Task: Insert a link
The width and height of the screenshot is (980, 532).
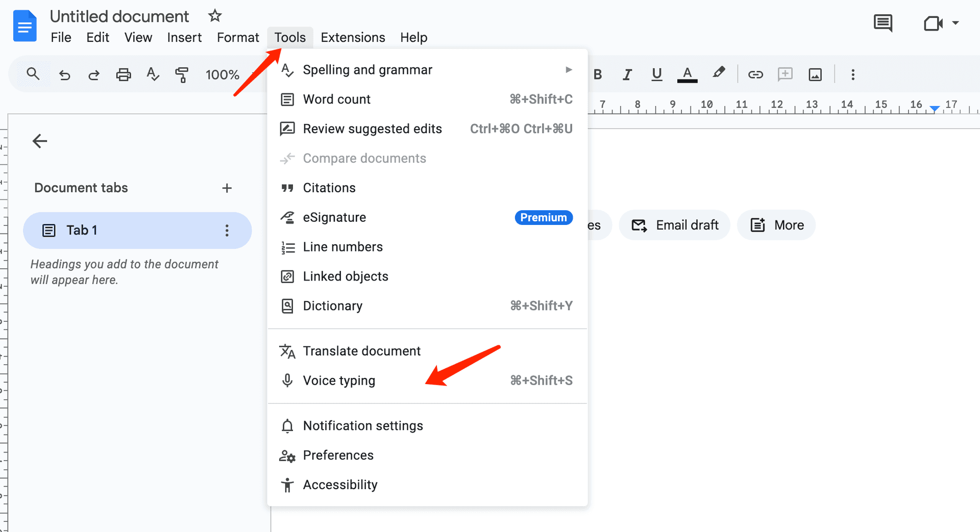Action: click(x=755, y=74)
